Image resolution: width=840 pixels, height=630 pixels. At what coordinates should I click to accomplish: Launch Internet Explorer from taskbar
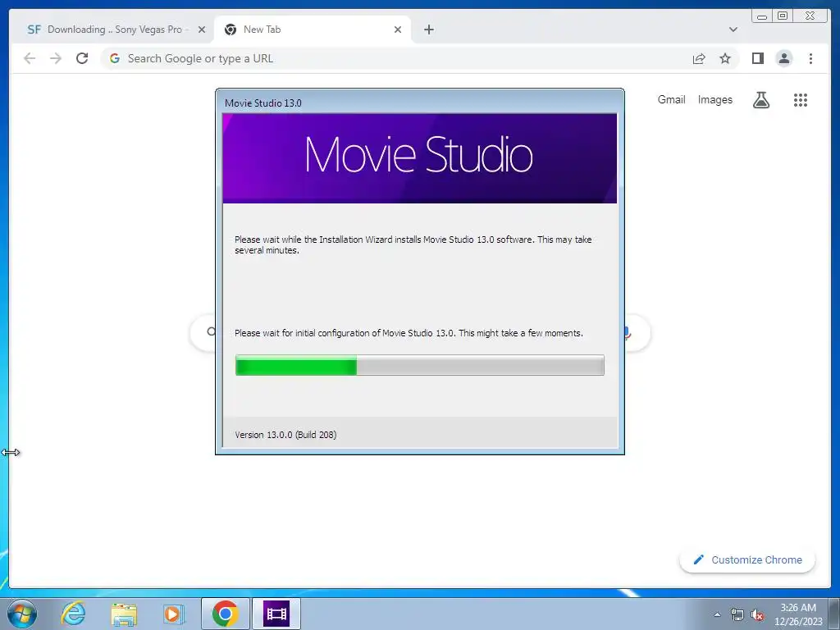[x=73, y=614]
